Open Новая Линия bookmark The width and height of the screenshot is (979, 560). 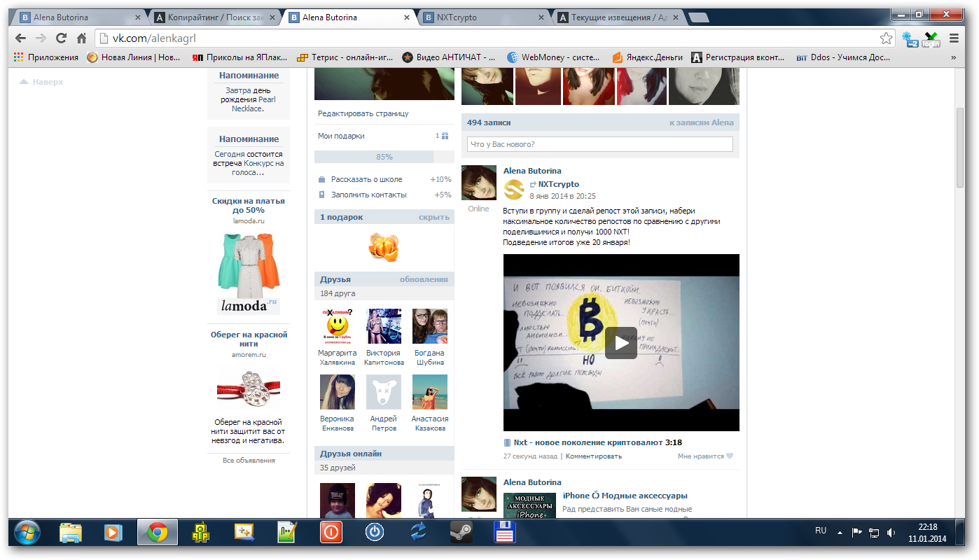tap(134, 57)
